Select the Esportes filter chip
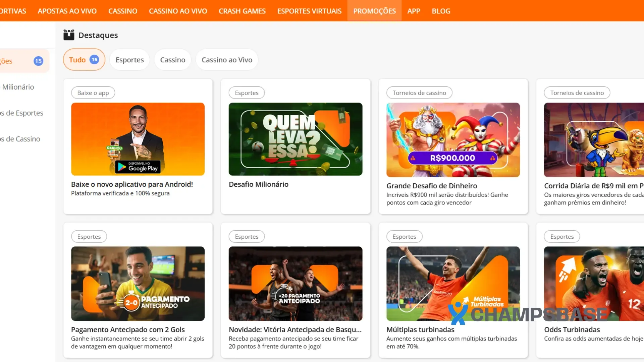 click(x=129, y=59)
